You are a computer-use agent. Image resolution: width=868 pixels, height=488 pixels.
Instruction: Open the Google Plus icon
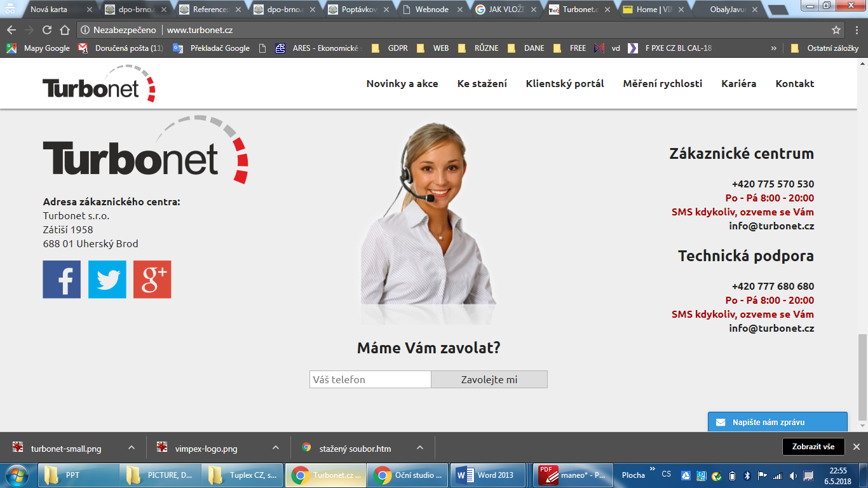pyautogui.click(x=152, y=280)
